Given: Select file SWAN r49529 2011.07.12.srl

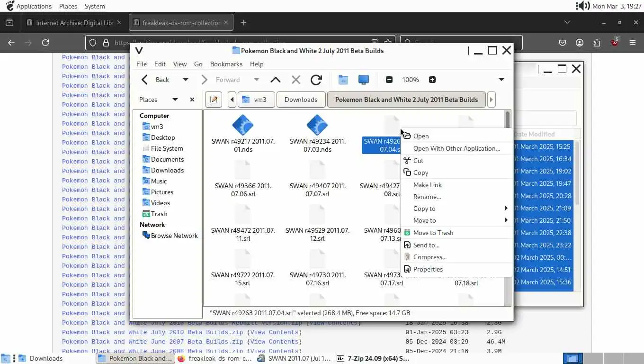Looking at the screenshot, I should click(317, 224).
